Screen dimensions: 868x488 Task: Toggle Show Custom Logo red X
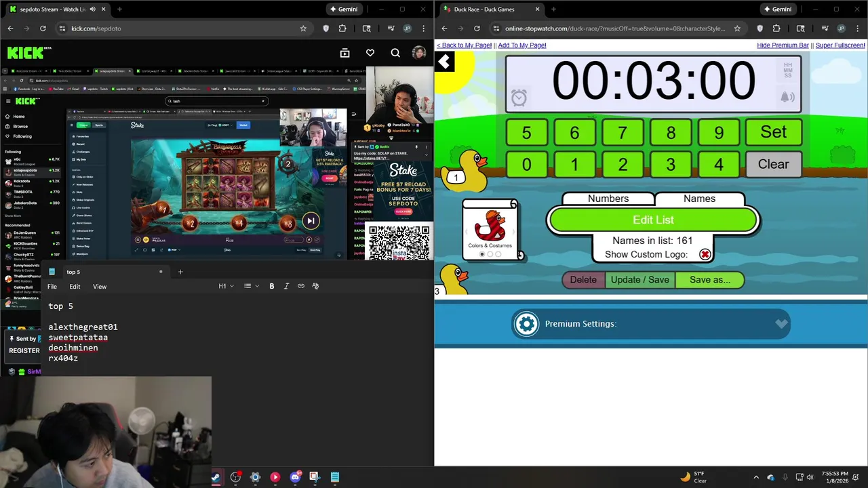coord(705,254)
